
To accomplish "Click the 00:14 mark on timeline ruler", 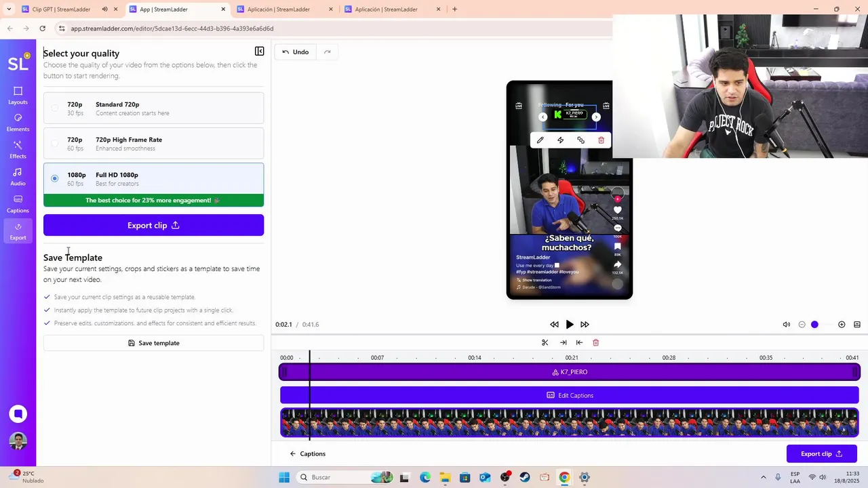I will 475,358.
